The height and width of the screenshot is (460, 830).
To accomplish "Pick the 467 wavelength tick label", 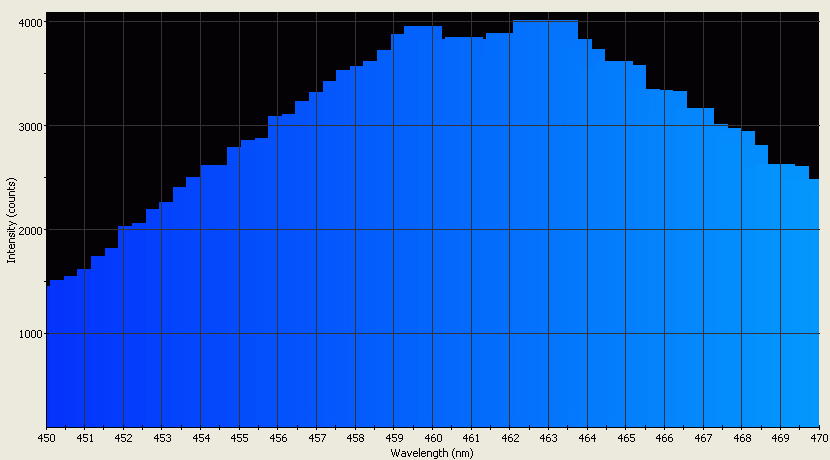I will pos(703,438).
